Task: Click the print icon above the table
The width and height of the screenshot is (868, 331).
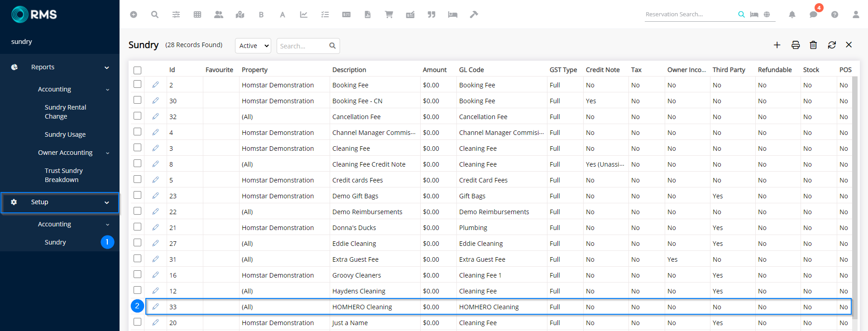Action: [796, 45]
